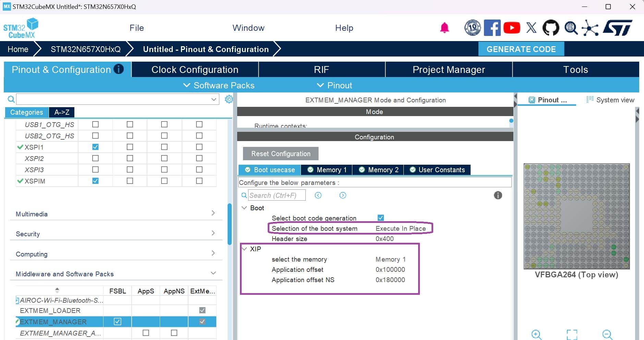
Task: Click the left panel vertical scrollbar thumb
Action: pyautogui.click(x=230, y=224)
